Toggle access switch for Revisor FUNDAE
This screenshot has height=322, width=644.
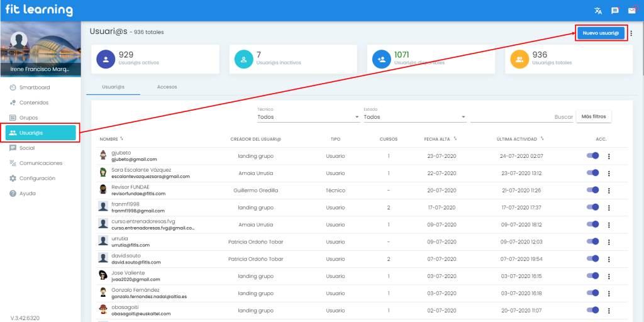point(592,190)
